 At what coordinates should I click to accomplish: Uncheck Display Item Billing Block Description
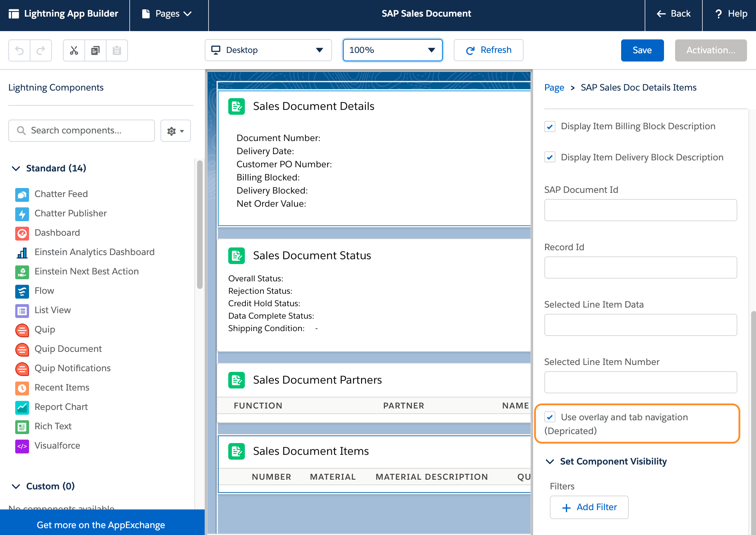[550, 126]
